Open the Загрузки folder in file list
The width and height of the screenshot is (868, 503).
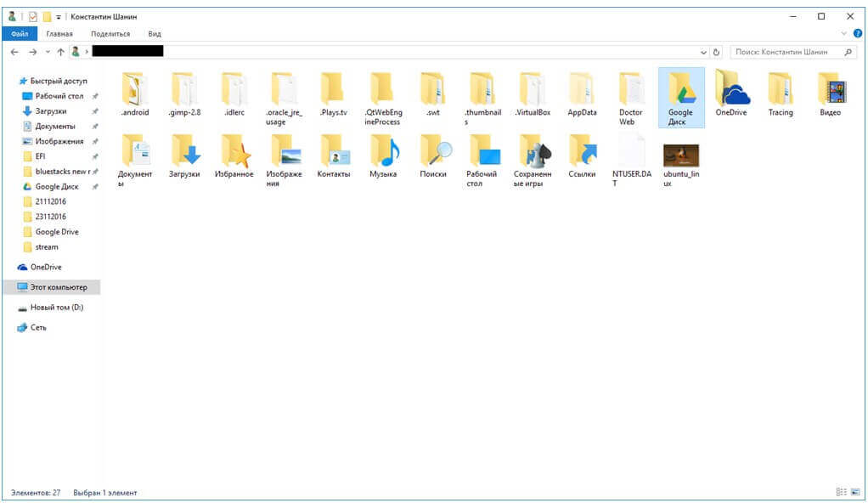click(184, 151)
